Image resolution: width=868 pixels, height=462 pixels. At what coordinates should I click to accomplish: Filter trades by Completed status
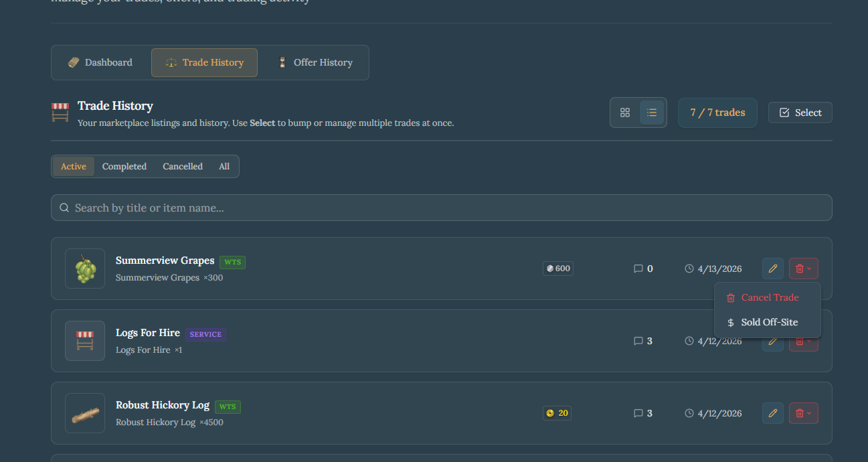[124, 167]
